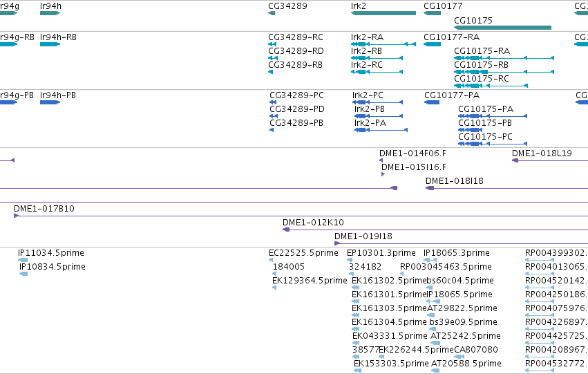This screenshot has width=588, height=374.
Task: Select transcript CG10175-RB
Action: [481, 65]
